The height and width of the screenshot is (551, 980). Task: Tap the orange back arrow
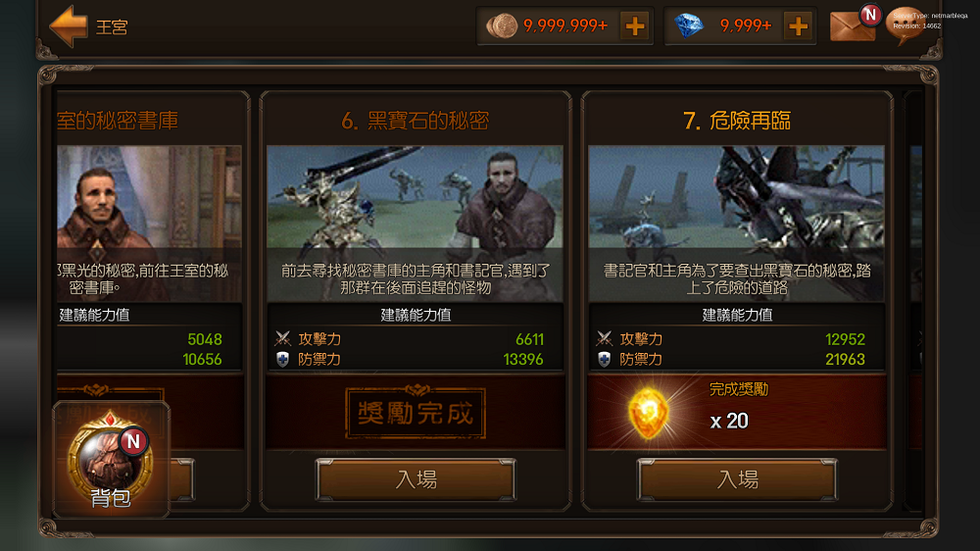[x=69, y=26]
